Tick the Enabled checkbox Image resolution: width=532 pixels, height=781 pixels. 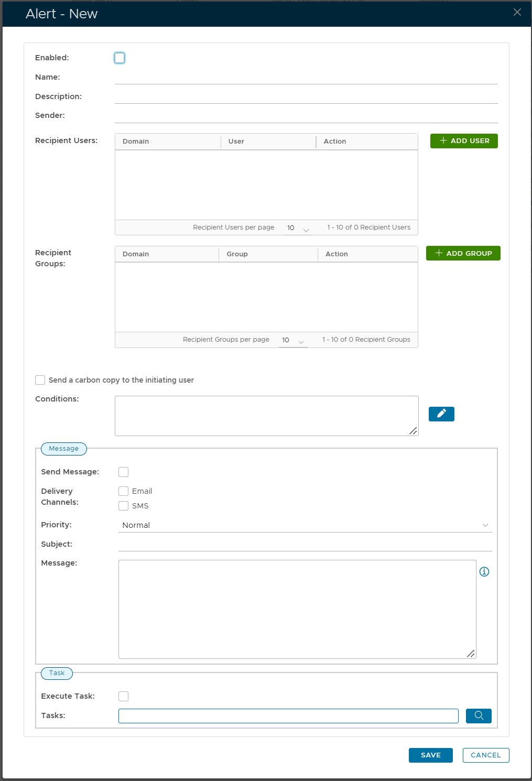[120, 58]
